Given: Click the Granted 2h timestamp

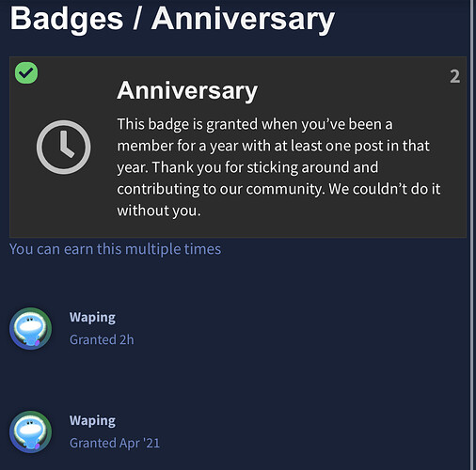Looking at the screenshot, I should [x=102, y=340].
